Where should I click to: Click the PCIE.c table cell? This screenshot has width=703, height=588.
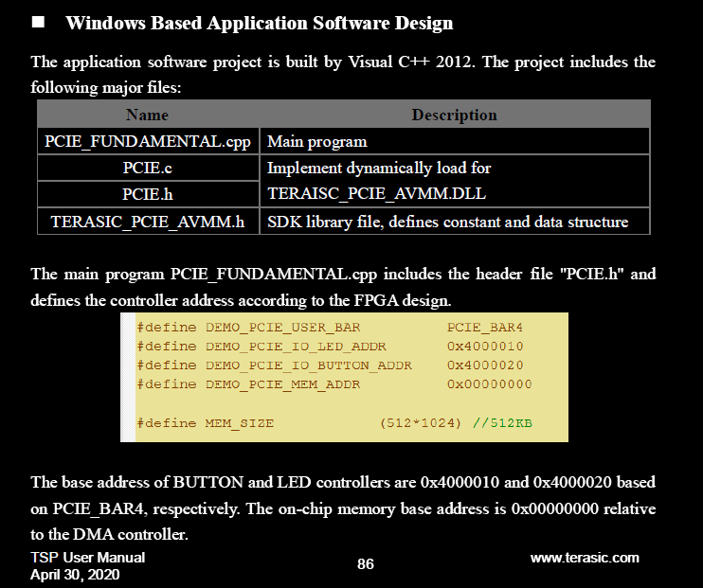coord(148,168)
